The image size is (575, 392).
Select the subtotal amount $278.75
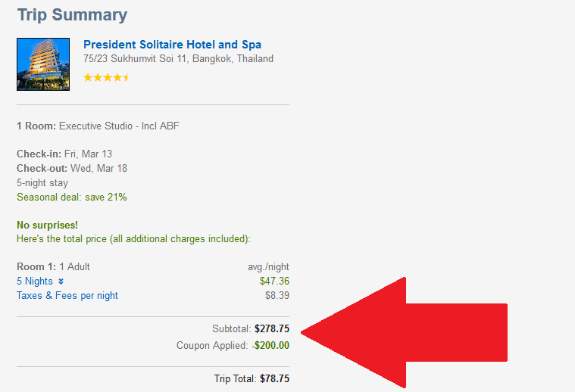pyautogui.click(x=272, y=328)
